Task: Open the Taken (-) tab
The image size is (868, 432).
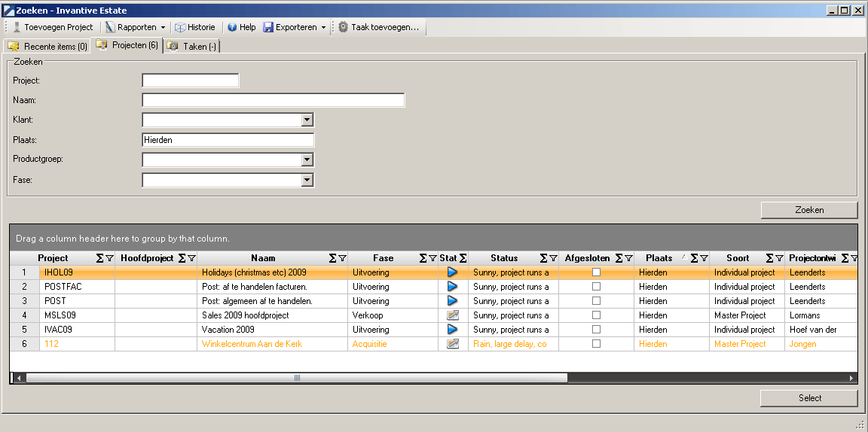Action: pos(192,47)
